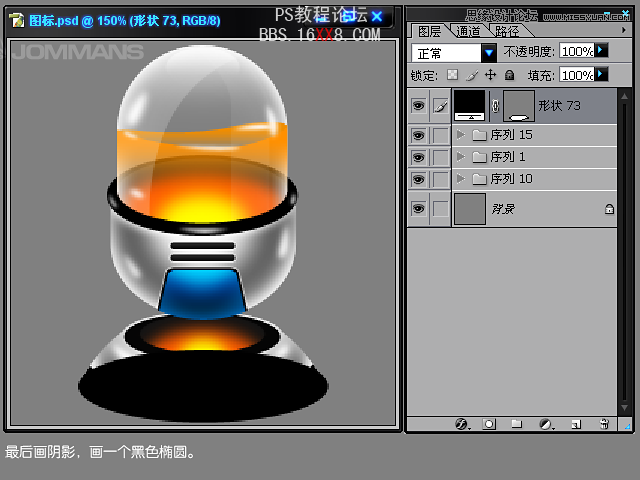This screenshot has width=640, height=480.
Task: Open the 不透明度 opacity slider arrow
Action: [x=601, y=51]
